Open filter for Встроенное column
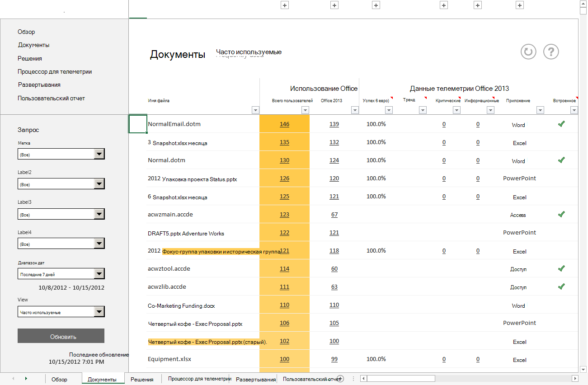Screen dimensions: 588x385 pos(574,110)
